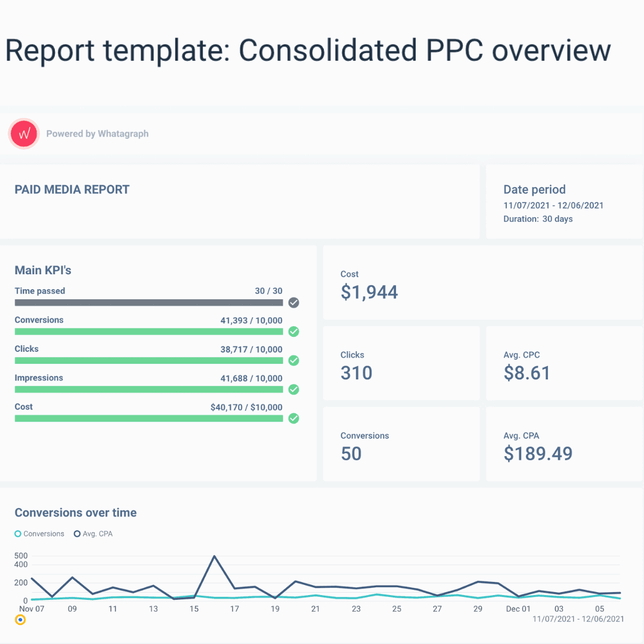The width and height of the screenshot is (644, 644).
Task: Click the Avg. CPC metric card
Action: 564,363
